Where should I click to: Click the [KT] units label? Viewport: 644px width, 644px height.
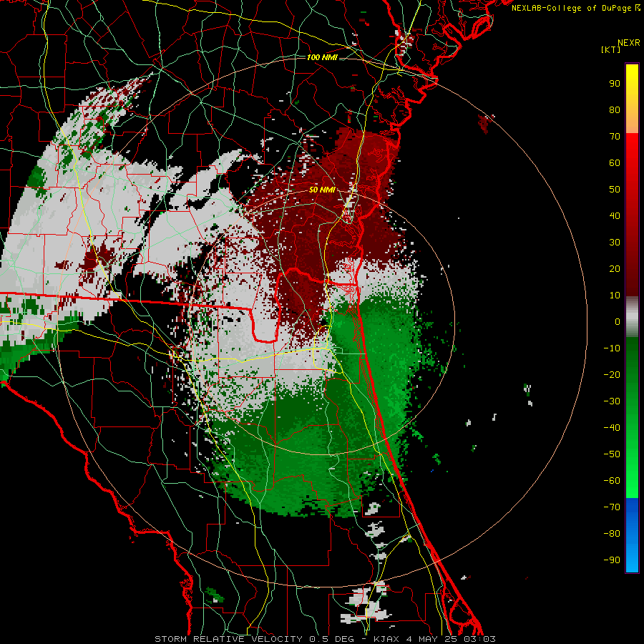pos(610,49)
